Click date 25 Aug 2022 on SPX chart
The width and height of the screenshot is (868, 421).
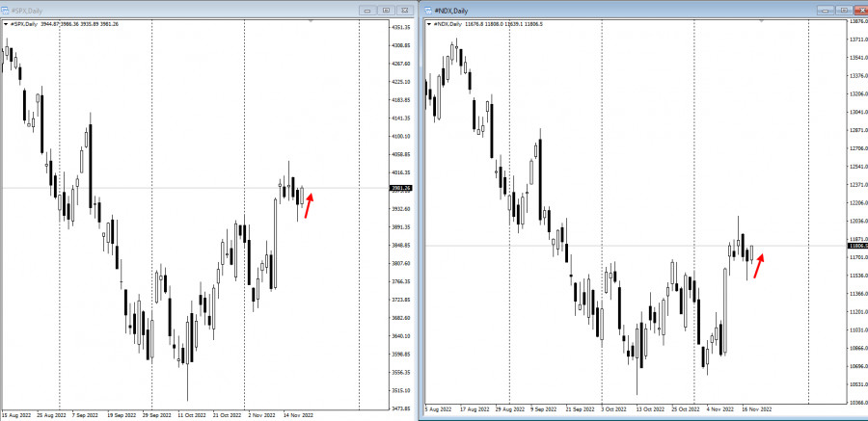[51, 414]
